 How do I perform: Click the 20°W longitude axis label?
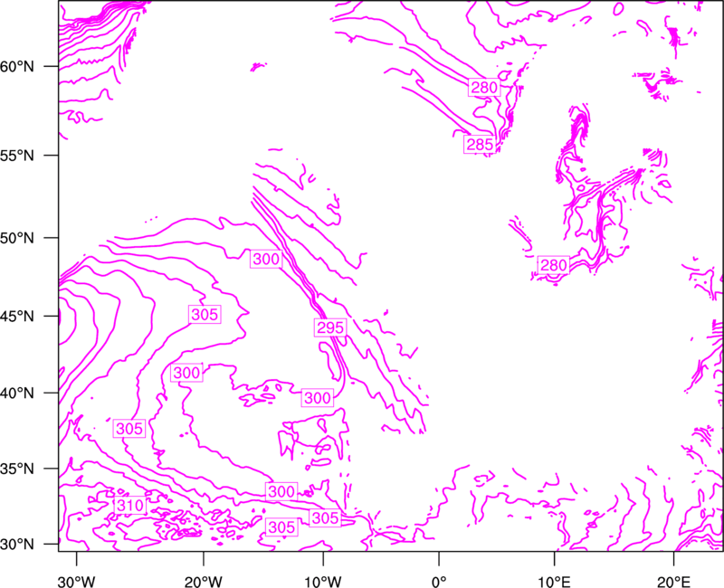click(x=204, y=582)
